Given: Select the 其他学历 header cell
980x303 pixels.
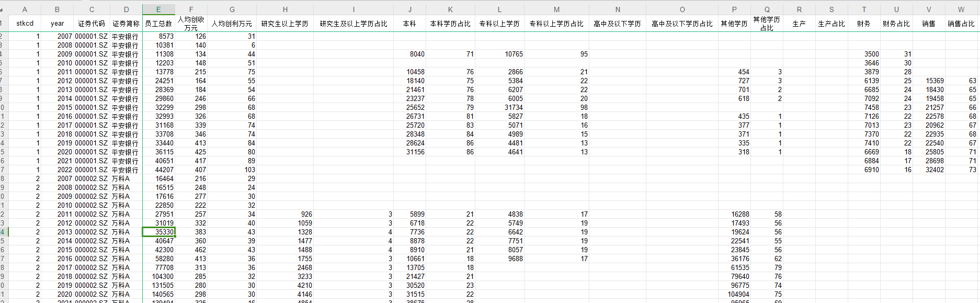Looking at the screenshot, I should tap(734, 24).
